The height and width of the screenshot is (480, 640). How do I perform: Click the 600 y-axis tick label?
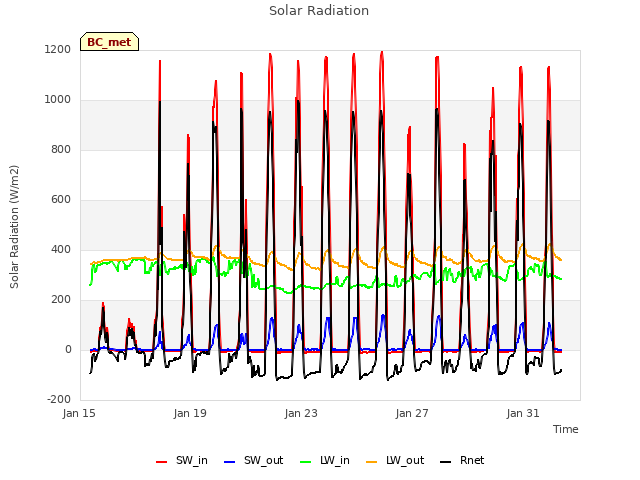click(x=61, y=200)
